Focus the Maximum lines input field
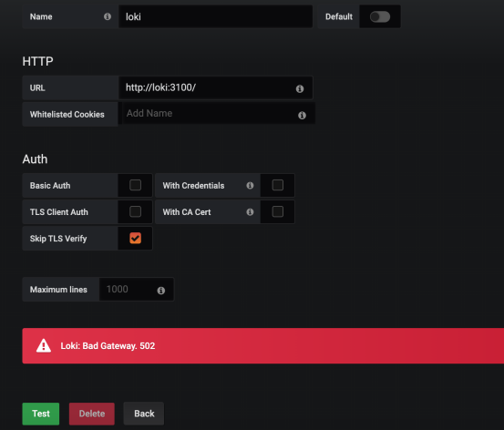Image resolution: width=504 pixels, height=430 pixels. [x=137, y=289]
